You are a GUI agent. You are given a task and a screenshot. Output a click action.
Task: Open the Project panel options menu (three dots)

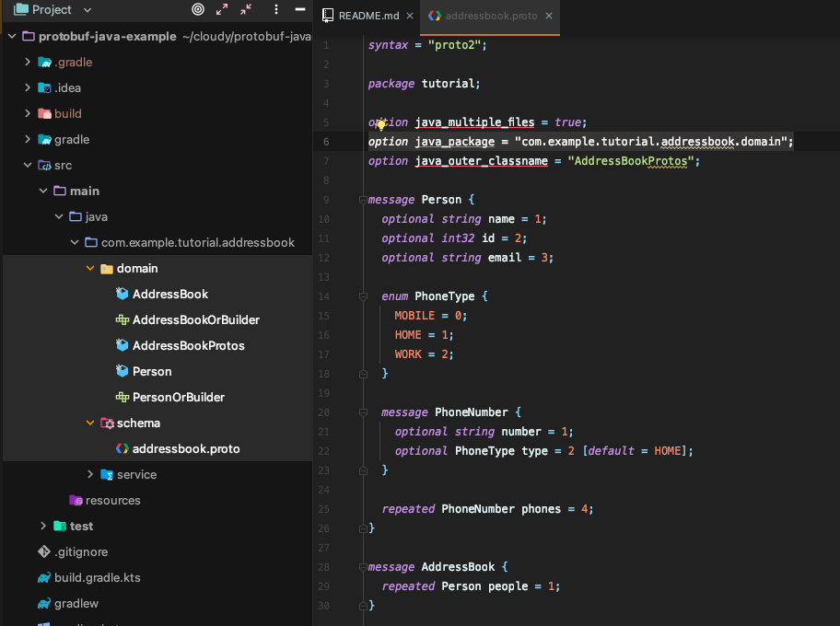coord(276,9)
